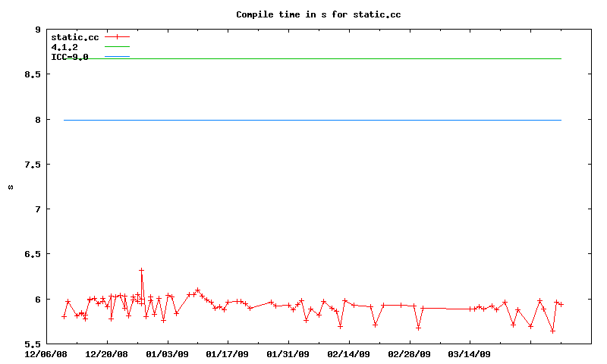Image resolution: width=607 pixels, height=364 pixels.
Task: Click the red marker sample beside static.cc legend
Action: [118, 36]
